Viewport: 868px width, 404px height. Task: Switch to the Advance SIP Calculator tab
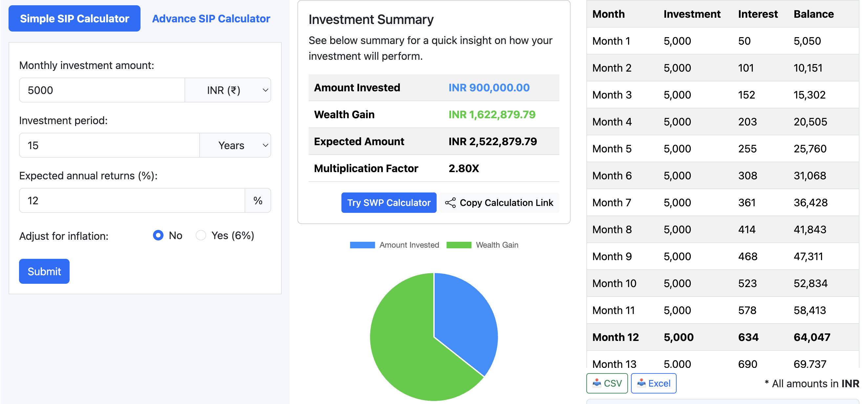pyautogui.click(x=211, y=18)
